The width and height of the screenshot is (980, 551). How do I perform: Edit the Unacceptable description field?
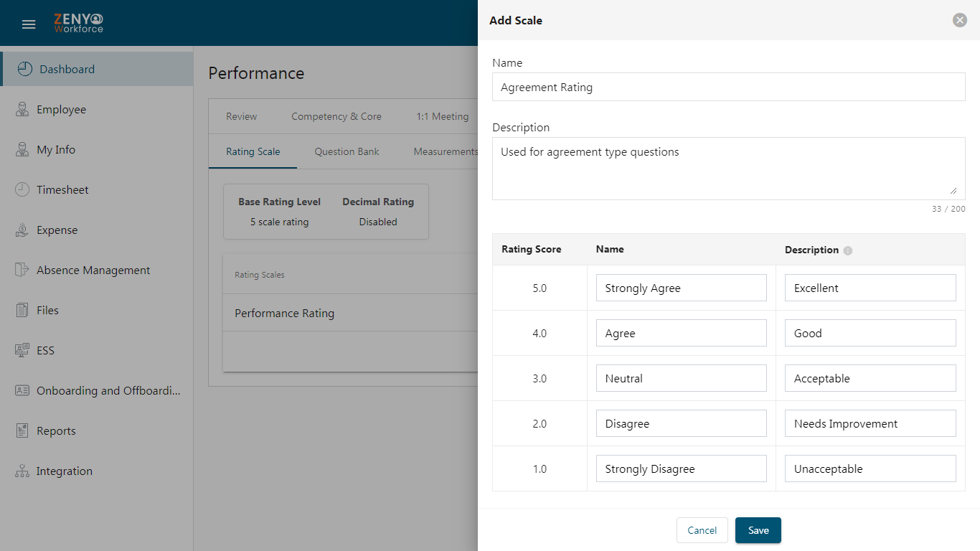(x=870, y=468)
